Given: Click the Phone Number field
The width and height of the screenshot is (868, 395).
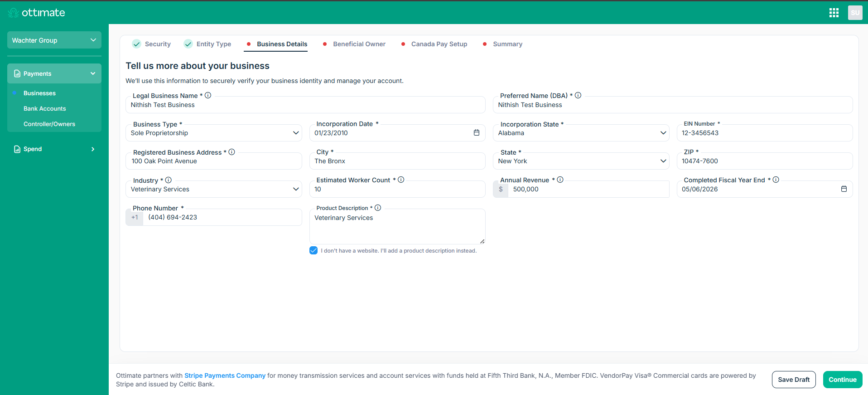Looking at the screenshot, I should [222, 217].
